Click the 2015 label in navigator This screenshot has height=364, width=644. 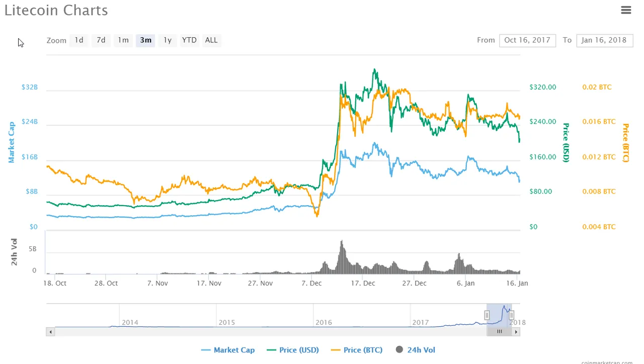tap(227, 322)
